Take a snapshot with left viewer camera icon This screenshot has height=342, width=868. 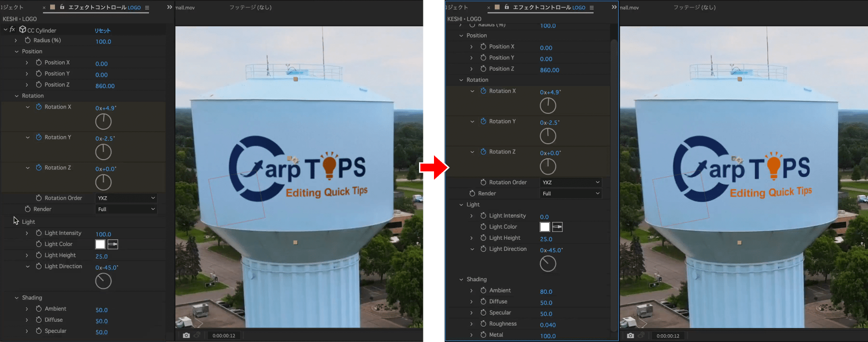[186, 335]
